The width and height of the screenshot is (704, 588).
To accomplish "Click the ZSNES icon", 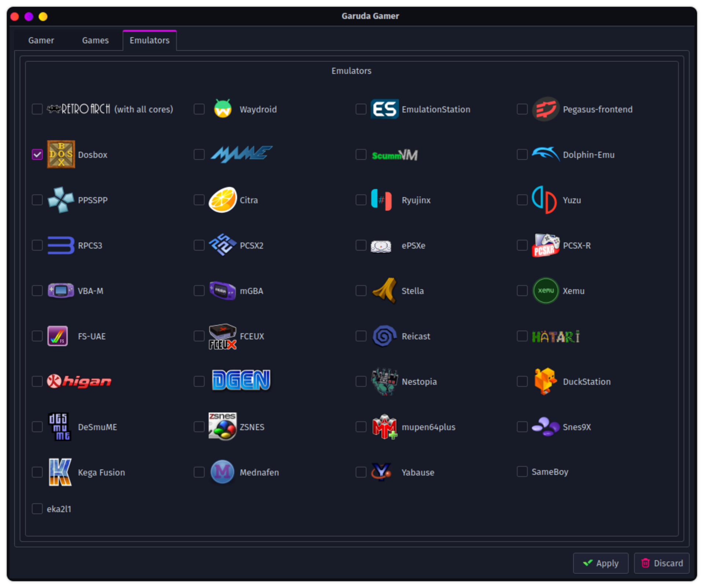I will pos(223,426).
